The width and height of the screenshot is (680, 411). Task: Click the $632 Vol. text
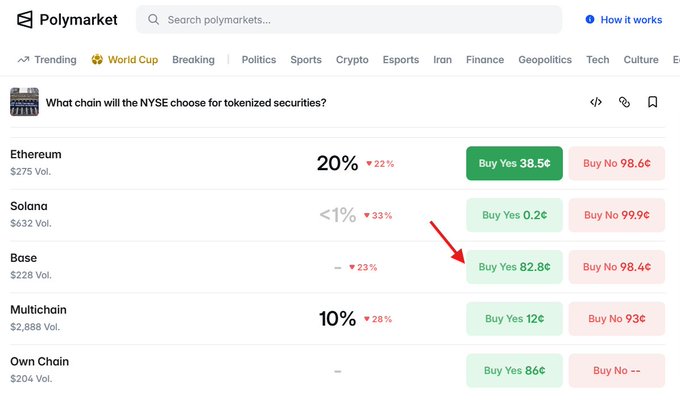click(x=31, y=223)
